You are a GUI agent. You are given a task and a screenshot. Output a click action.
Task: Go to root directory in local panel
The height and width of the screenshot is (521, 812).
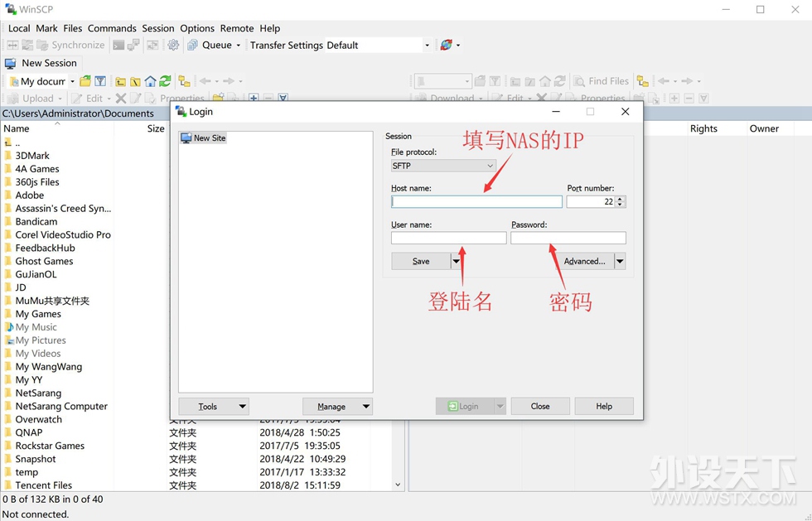point(135,81)
